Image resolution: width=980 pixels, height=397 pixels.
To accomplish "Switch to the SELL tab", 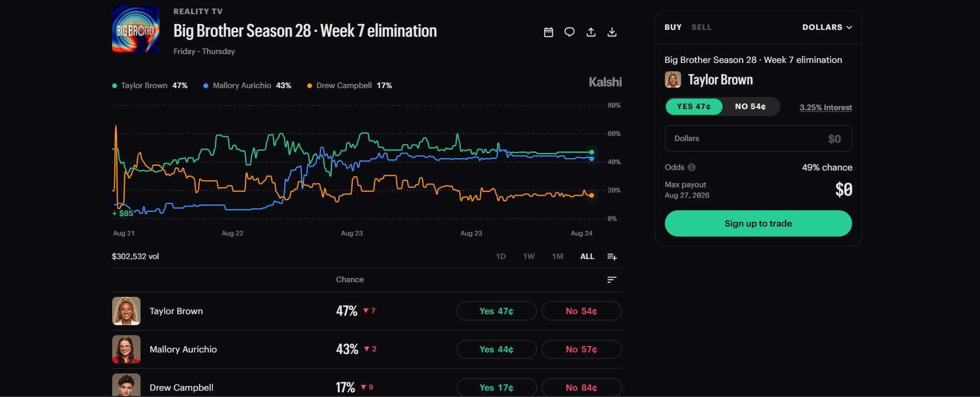I will click(701, 27).
